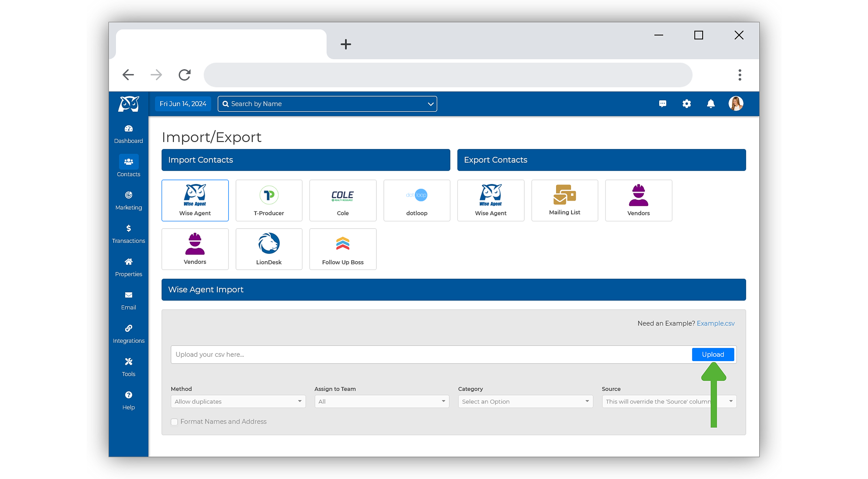Image resolution: width=868 pixels, height=479 pixels.
Task: Choose the dotloop import option
Action: 417,200
